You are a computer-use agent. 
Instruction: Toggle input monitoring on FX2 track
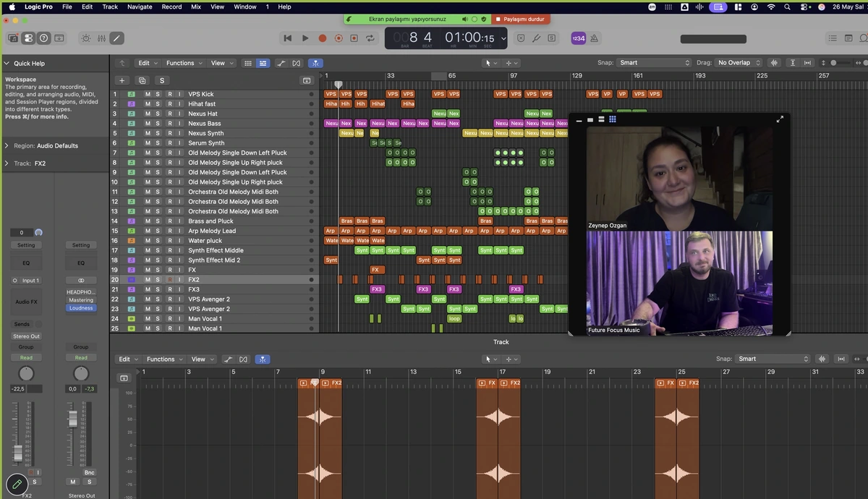coord(180,280)
